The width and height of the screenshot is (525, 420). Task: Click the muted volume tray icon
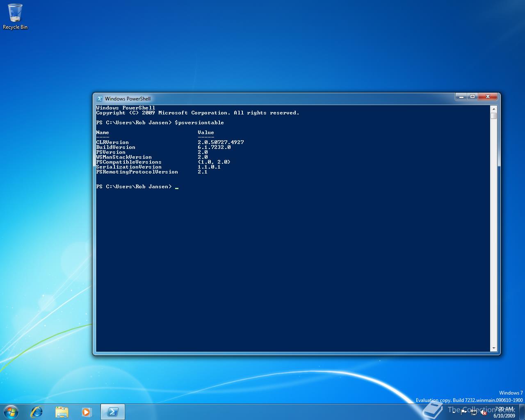[484, 413]
